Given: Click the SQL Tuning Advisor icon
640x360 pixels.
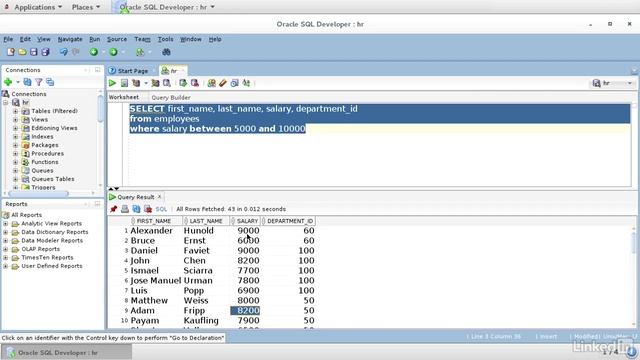Looking at the screenshot, I should click(x=167, y=83).
